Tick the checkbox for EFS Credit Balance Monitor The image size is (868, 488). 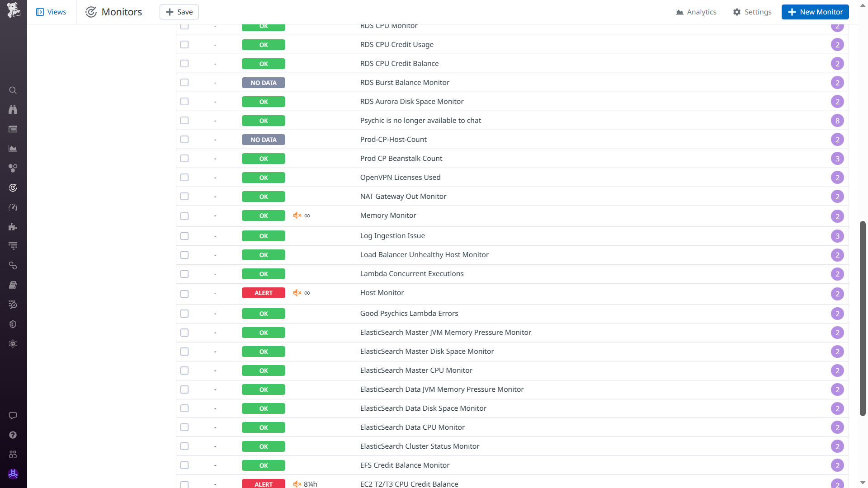pos(184,465)
